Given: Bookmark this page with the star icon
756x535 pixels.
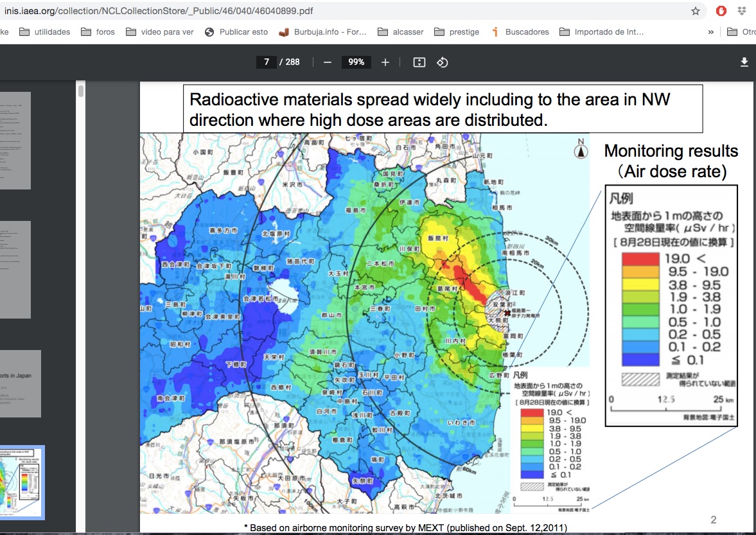Looking at the screenshot, I should [x=696, y=11].
